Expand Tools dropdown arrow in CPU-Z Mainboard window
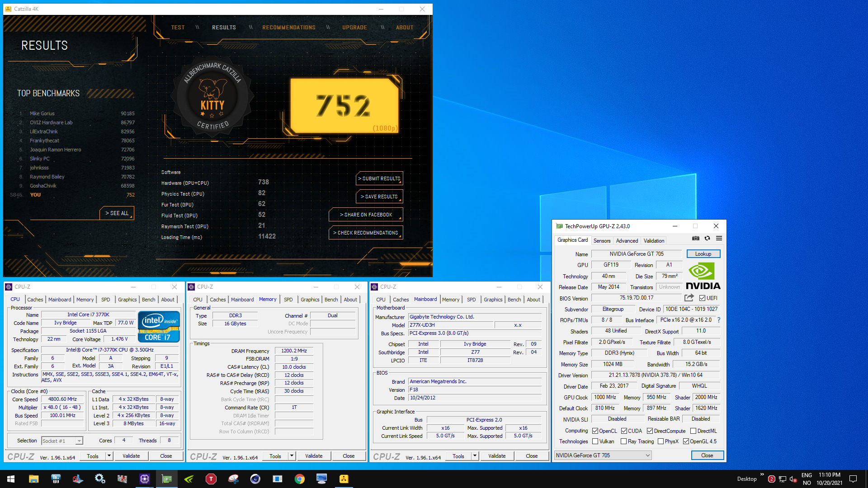Image resolution: width=868 pixels, height=488 pixels. click(x=475, y=456)
